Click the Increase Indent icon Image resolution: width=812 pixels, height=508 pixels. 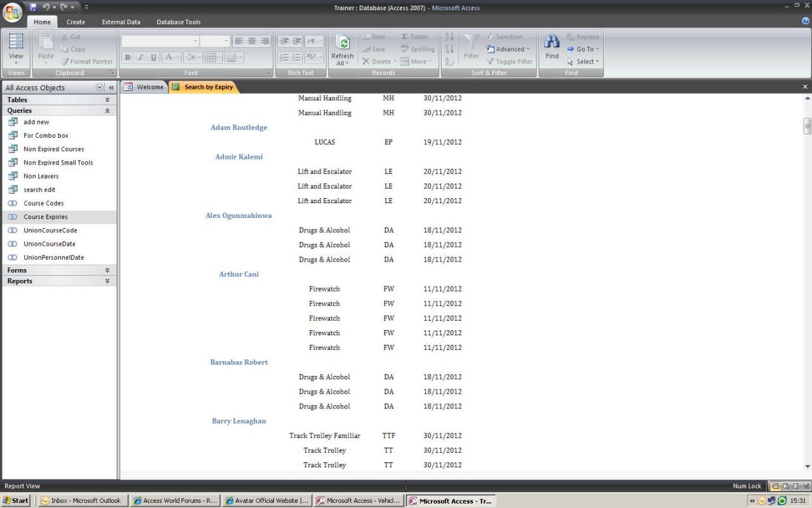(296, 41)
